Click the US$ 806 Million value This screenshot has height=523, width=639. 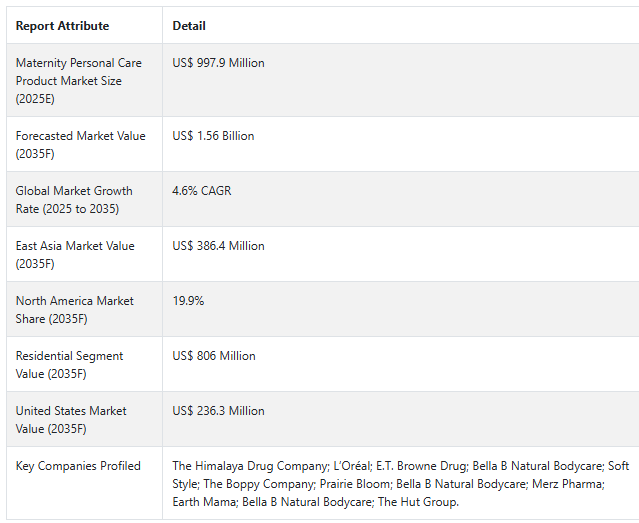pos(214,356)
